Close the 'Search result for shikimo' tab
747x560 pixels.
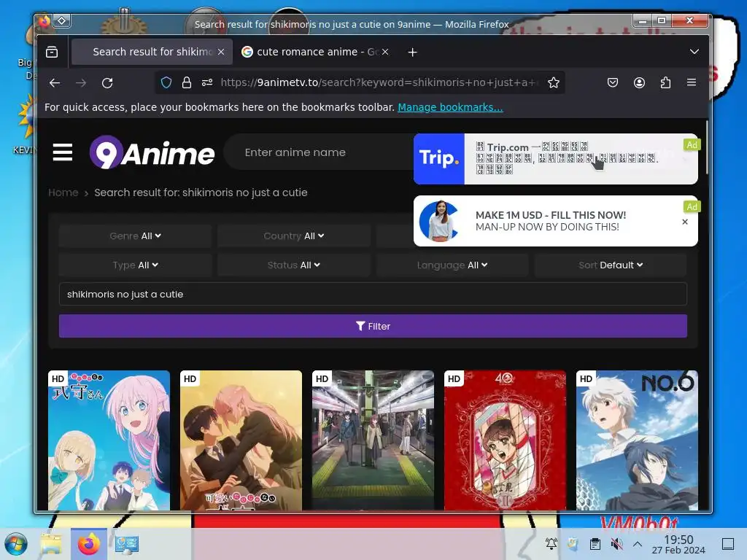tap(221, 52)
